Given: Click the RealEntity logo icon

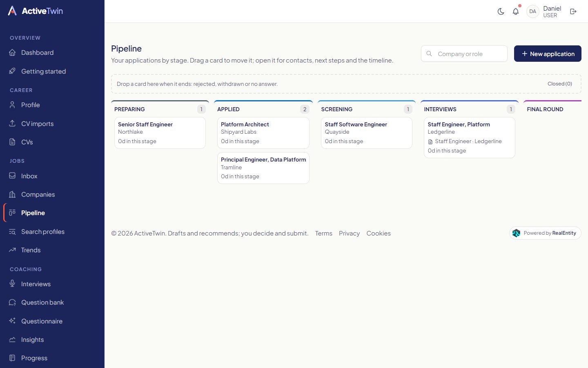Looking at the screenshot, I should pyautogui.click(x=517, y=233).
